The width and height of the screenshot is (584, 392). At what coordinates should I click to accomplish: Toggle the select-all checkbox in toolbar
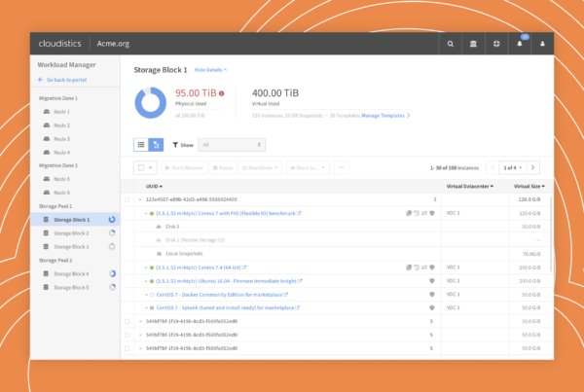(x=139, y=167)
